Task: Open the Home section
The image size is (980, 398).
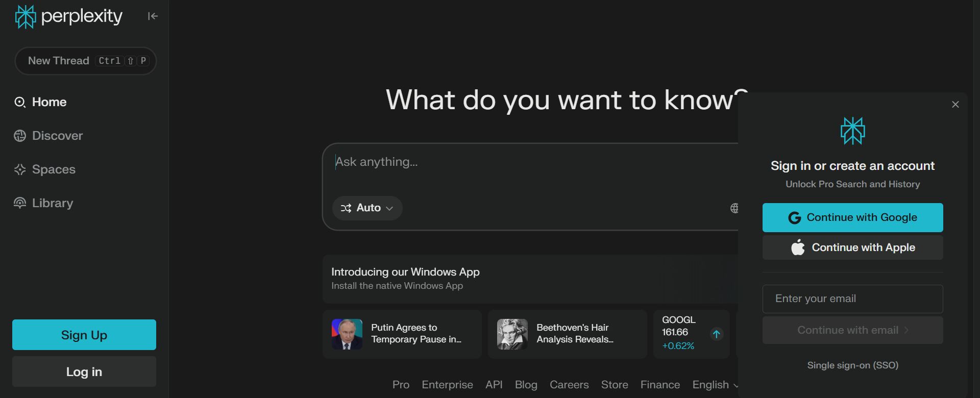Action: click(40, 102)
